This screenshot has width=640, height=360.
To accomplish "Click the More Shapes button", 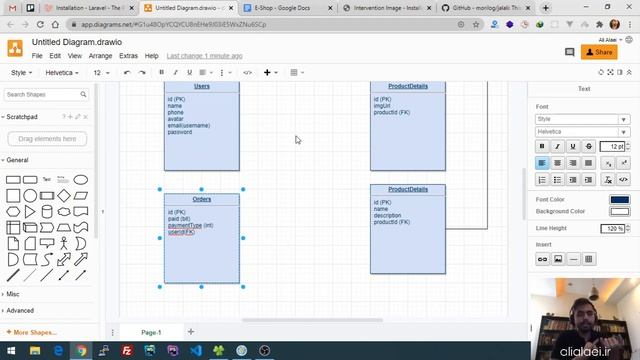I will click(x=32, y=332).
